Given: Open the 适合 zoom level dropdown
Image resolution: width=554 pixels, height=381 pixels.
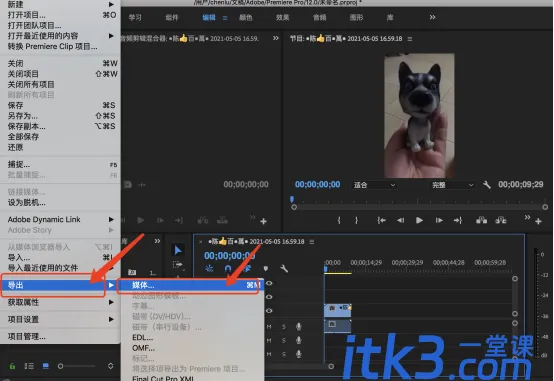Looking at the screenshot, I should tap(374, 185).
